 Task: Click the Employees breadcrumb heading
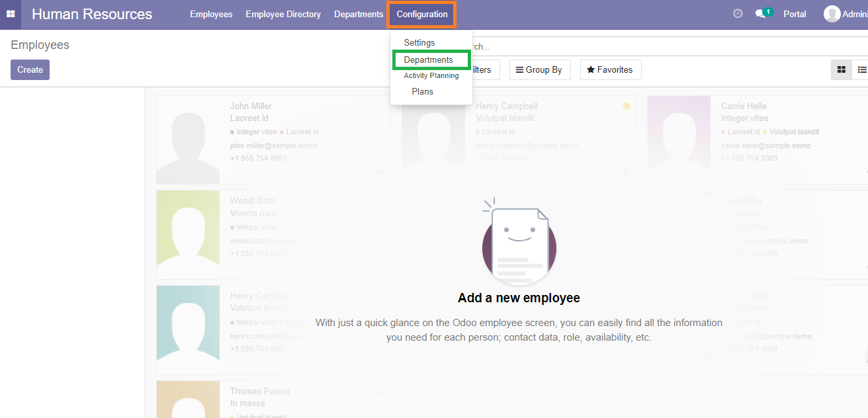tap(40, 45)
